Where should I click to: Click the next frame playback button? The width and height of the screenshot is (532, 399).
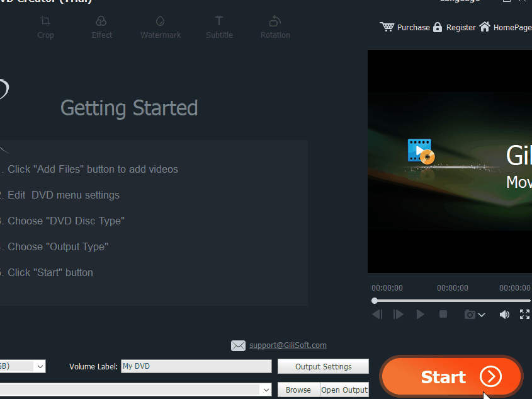[x=399, y=314]
